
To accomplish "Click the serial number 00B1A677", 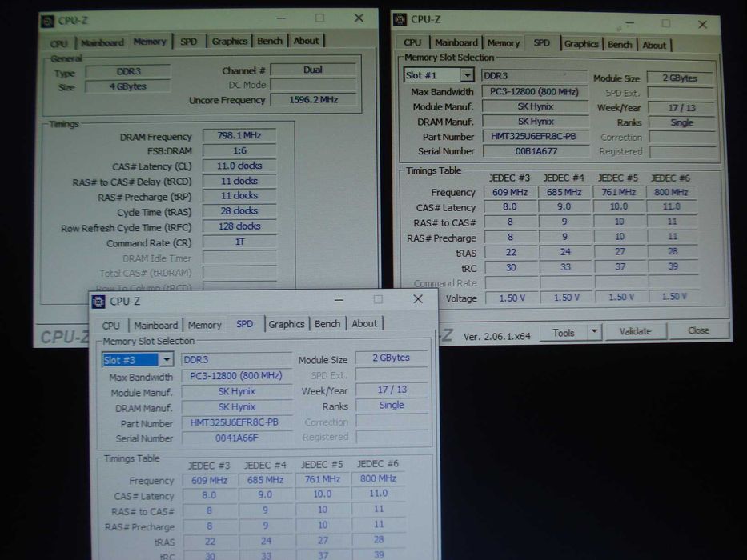I will [x=536, y=151].
